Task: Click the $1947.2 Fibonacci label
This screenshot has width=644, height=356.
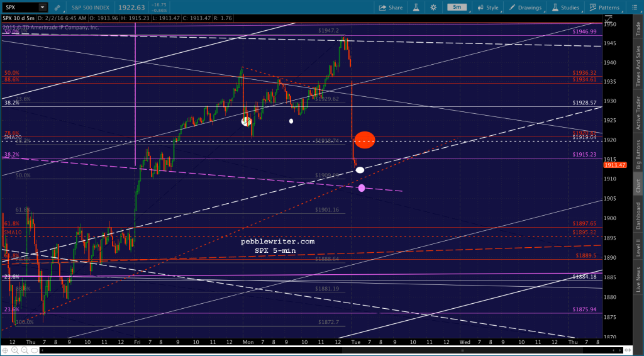Action: click(x=328, y=31)
